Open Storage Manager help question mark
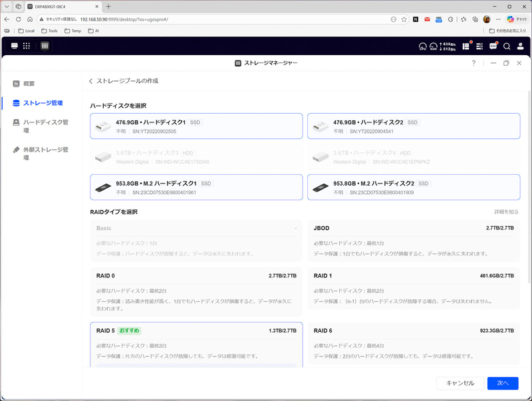 [473, 63]
